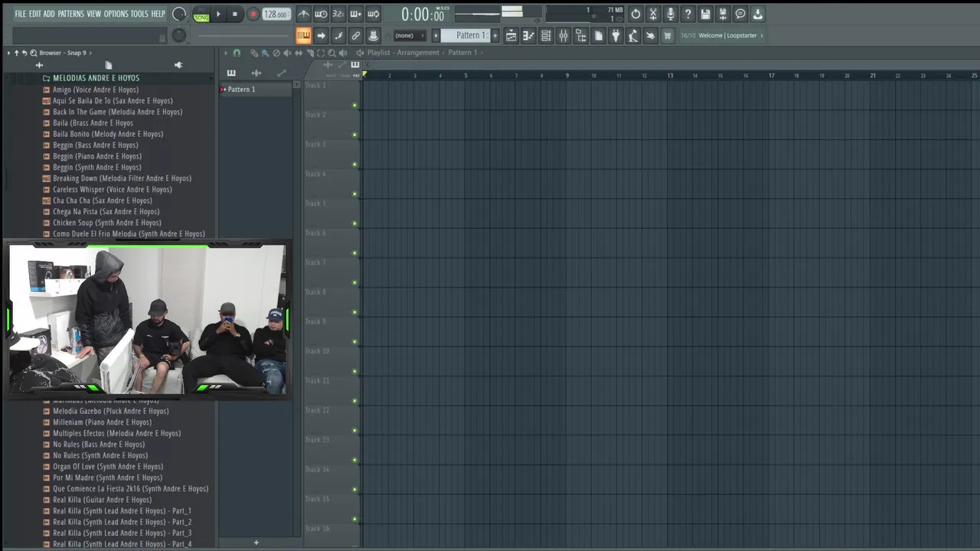Image resolution: width=980 pixels, height=551 pixels.
Task: Open the project picker page icon
Action: pos(598,35)
